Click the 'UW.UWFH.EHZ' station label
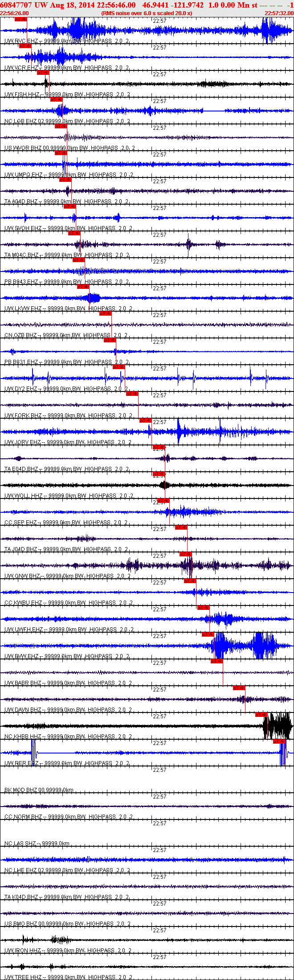The image size is (294, 980). coord(24,630)
